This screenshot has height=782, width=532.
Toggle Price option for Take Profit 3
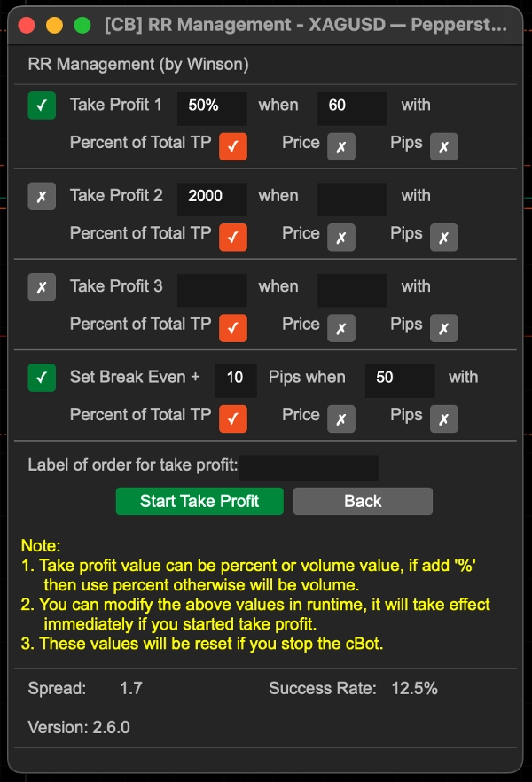tap(341, 328)
